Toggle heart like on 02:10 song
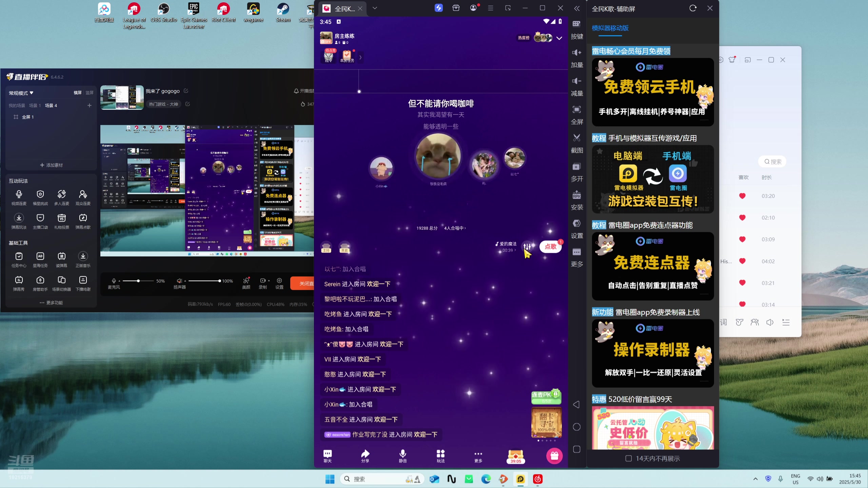 click(x=742, y=218)
